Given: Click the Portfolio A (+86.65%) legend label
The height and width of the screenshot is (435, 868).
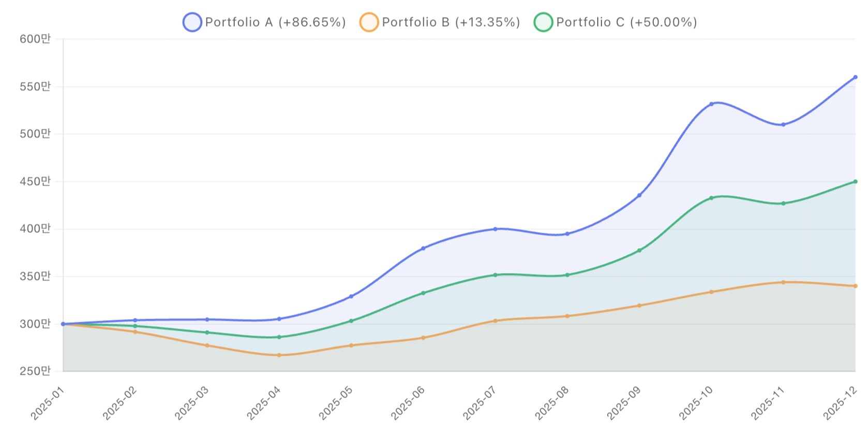Looking at the screenshot, I should pyautogui.click(x=275, y=22).
